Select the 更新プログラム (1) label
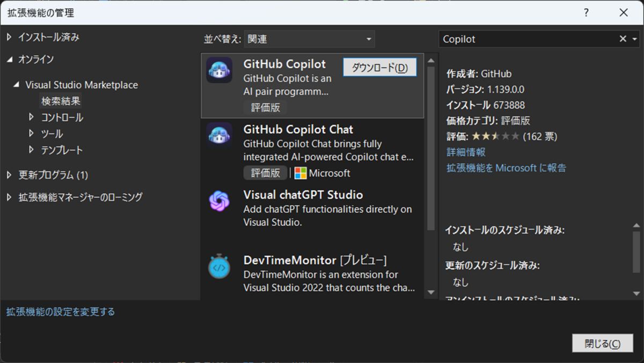The image size is (644, 363). 53,175
